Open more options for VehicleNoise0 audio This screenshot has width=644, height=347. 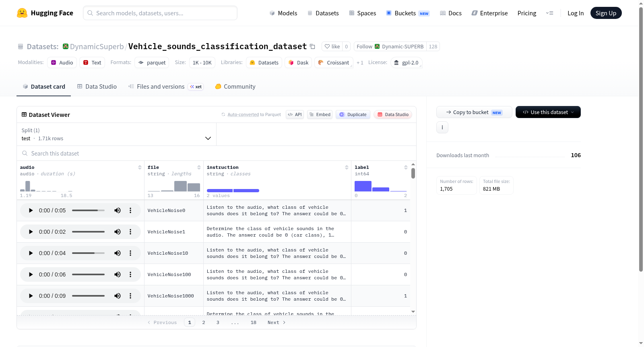coord(130,210)
